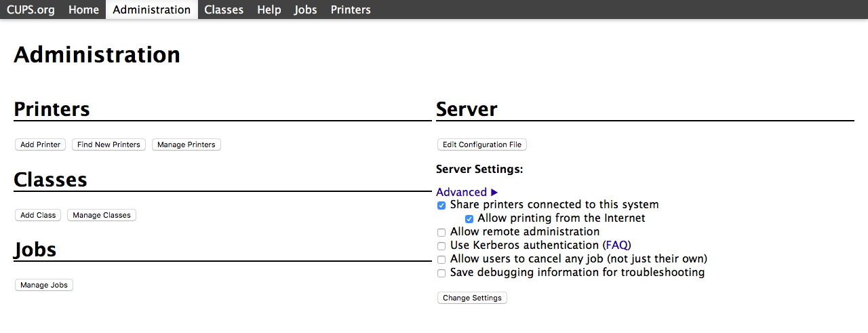
Task: Open Manage Printers
Action: tap(186, 144)
